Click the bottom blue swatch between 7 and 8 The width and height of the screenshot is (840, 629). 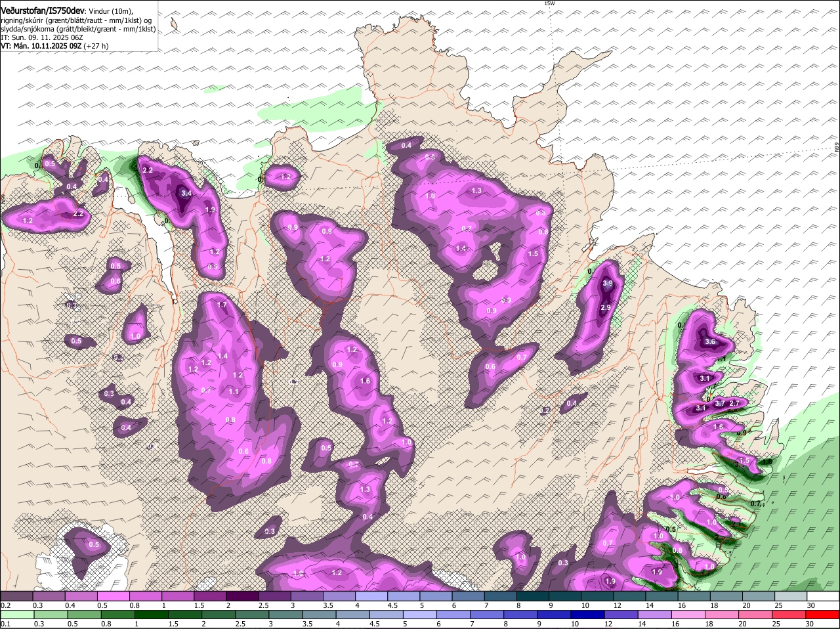point(488,615)
